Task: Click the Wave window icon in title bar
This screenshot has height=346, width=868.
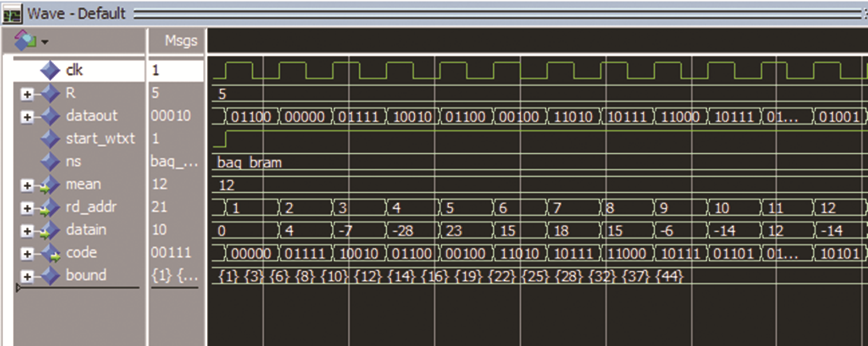Action: pyautogui.click(x=12, y=14)
